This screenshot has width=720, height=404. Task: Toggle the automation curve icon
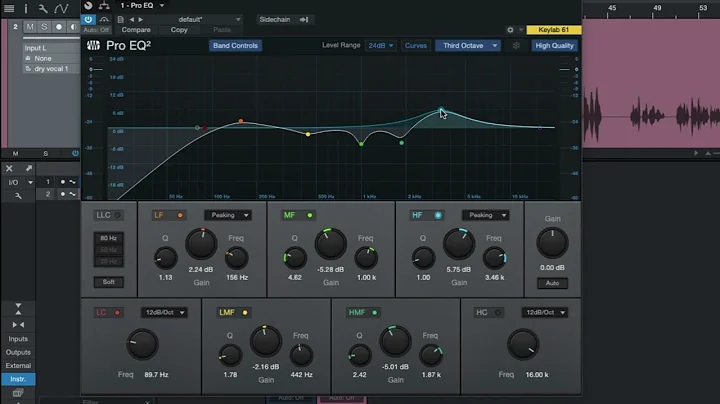click(61, 8)
